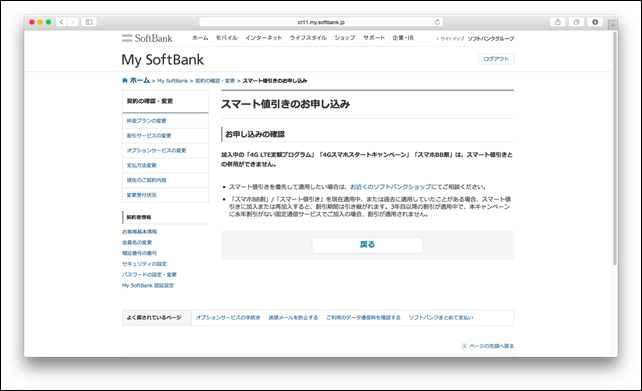Open the ご利用のデータ通信料を確認する link
This screenshot has width=642, height=391.
pyautogui.click(x=363, y=318)
